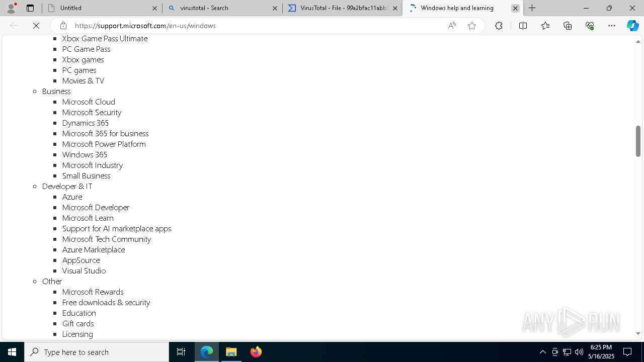This screenshot has height=362, width=644.
Task: Open the notification center
Action: pos(627,352)
